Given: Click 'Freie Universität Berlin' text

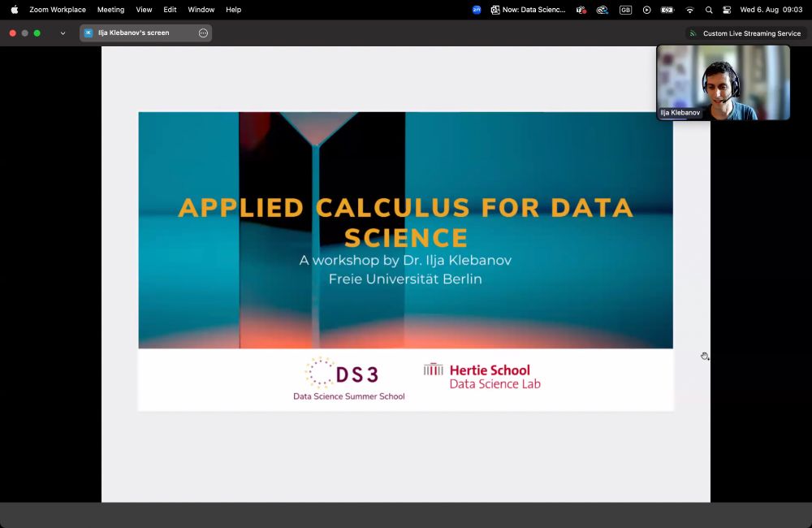Looking at the screenshot, I should point(405,279).
